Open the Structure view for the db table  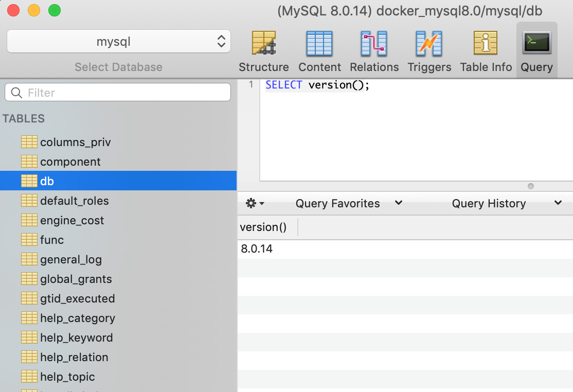(264, 50)
